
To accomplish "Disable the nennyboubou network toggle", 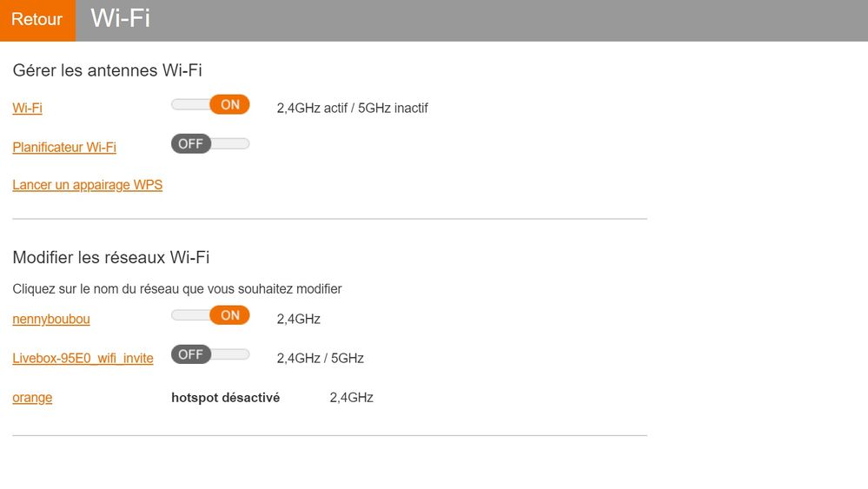I will [x=210, y=315].
